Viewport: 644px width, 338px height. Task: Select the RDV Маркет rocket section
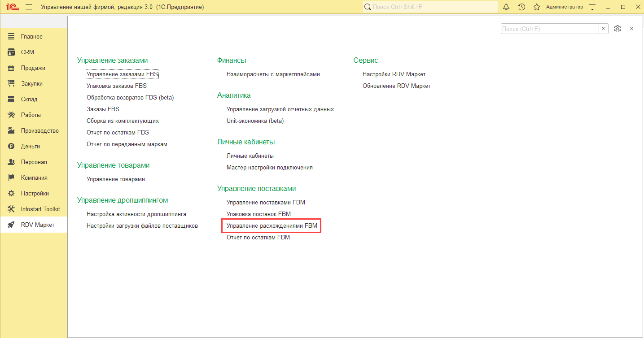coord(34,225)
